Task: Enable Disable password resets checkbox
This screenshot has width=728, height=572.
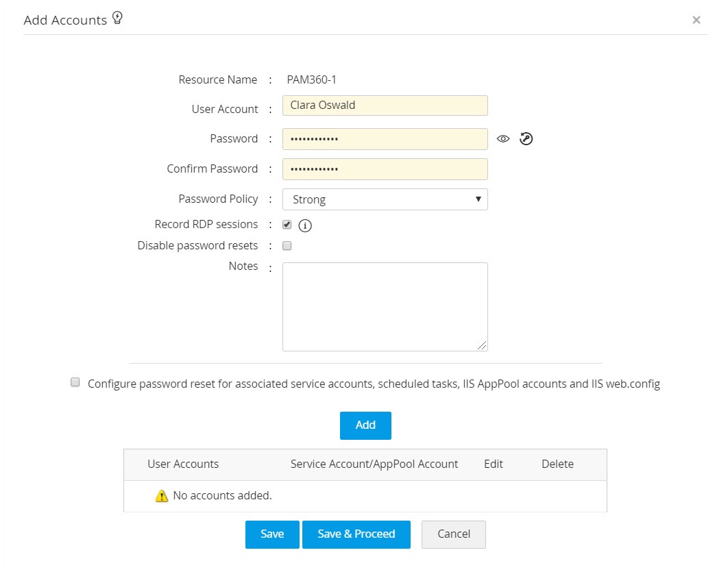Action: (287, 246)
